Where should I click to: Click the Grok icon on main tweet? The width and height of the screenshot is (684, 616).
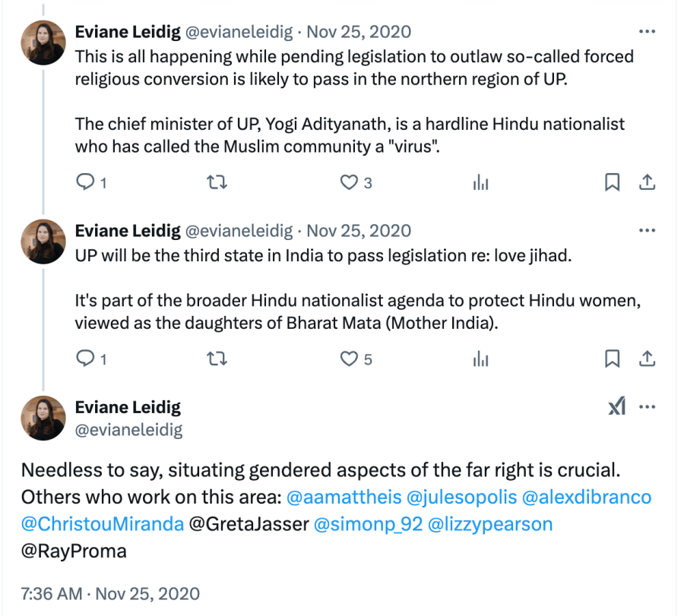pos(617,407)
